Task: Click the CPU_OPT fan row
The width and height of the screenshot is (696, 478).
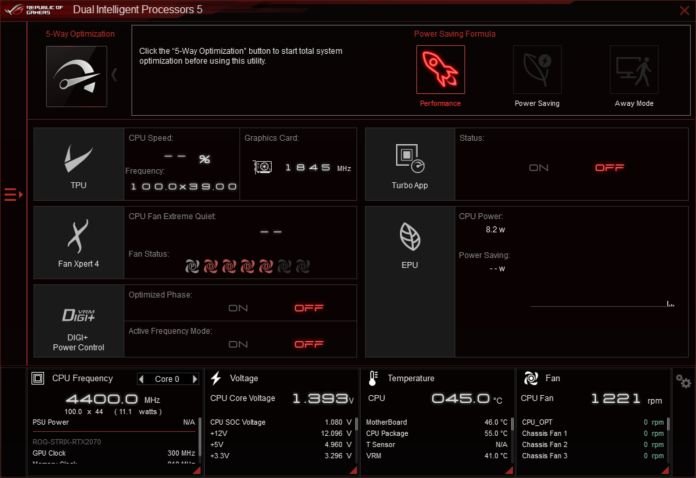Action: pos(593,422)
